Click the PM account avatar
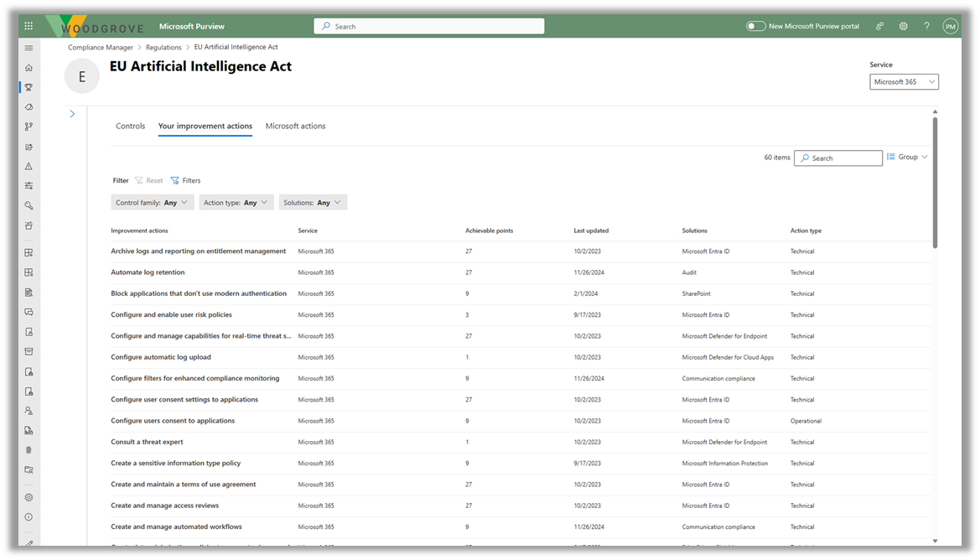 click(951, 26)
